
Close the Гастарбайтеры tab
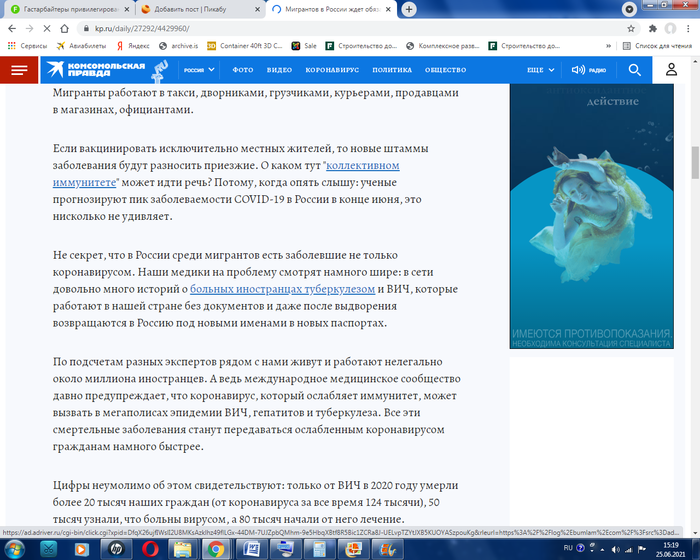pos(127,9)
